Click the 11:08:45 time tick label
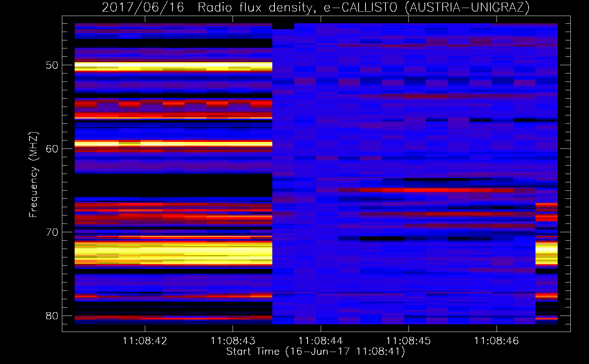This screenshot has height=364, width=589. 408,341
